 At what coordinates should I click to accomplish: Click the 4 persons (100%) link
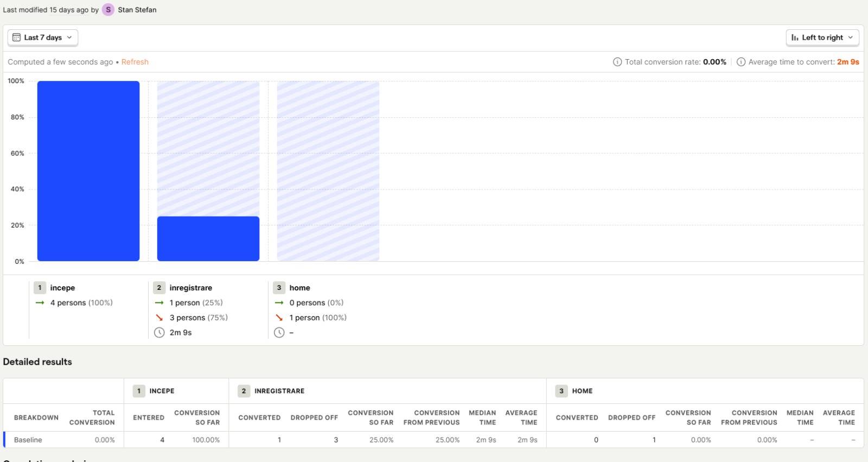click(x=81, y=303)
